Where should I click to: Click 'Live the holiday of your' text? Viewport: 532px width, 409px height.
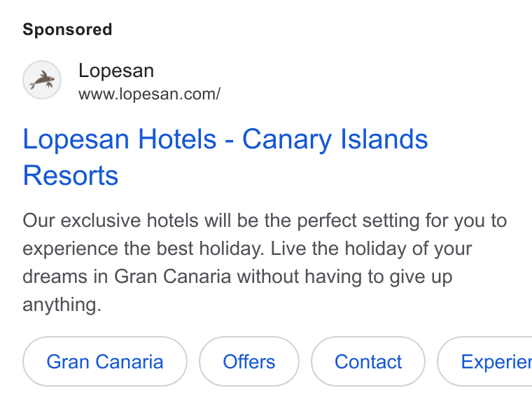(371, 249)
